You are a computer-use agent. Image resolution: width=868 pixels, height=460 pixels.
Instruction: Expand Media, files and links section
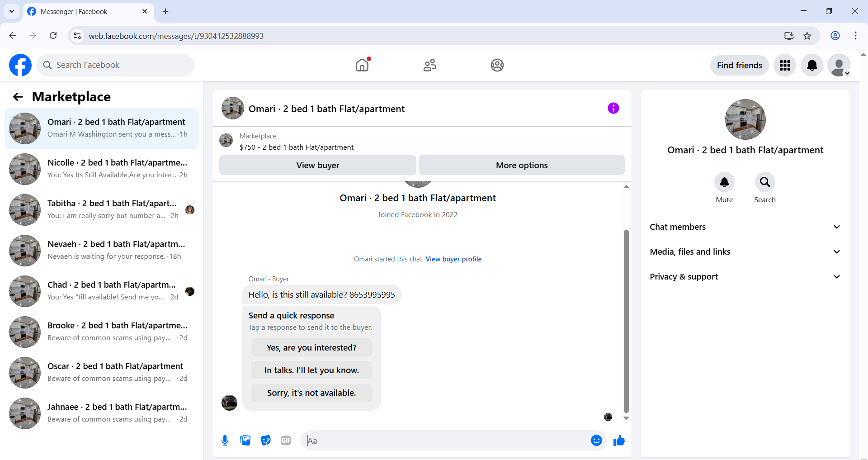click(745, 252)
